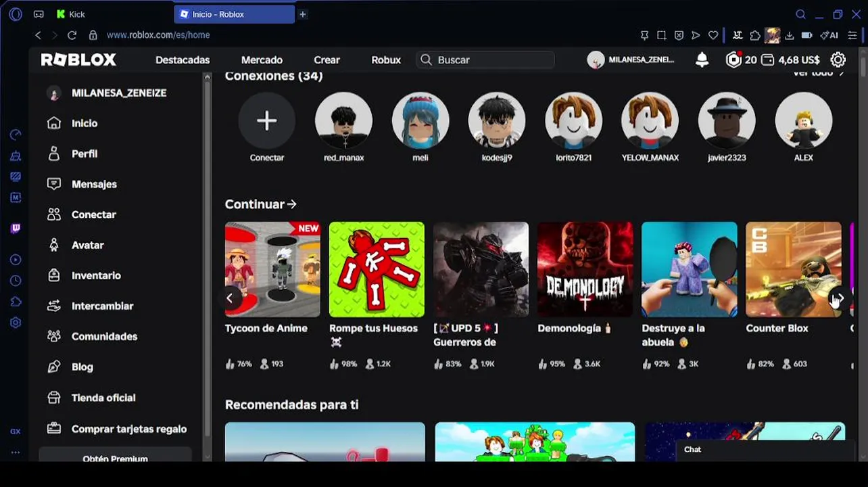Open the Opera GX sidebar history clock
The image size is (868, 487).
(16, 281)
